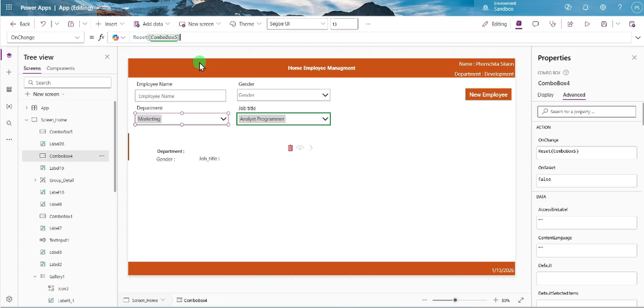
Task: Open the Gender combo box dropdown
Action: [x=325, y=96]
